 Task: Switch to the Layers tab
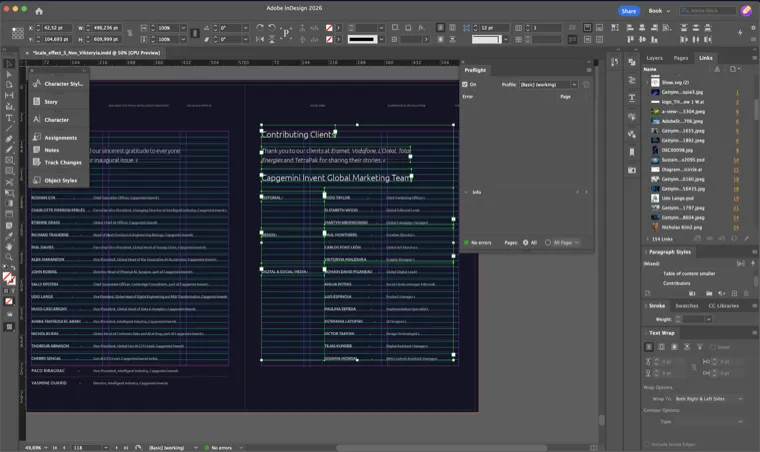coord(654,58)
